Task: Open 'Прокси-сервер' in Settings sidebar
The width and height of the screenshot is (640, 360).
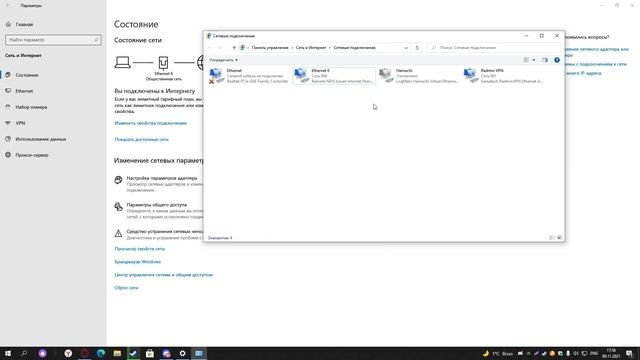Action: (x=53, y=155)
